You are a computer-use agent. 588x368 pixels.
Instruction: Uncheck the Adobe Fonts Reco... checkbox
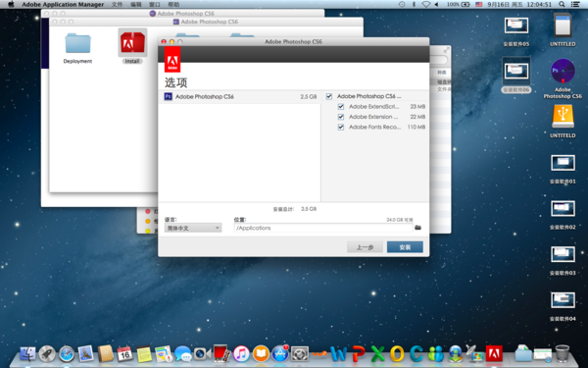341,127
